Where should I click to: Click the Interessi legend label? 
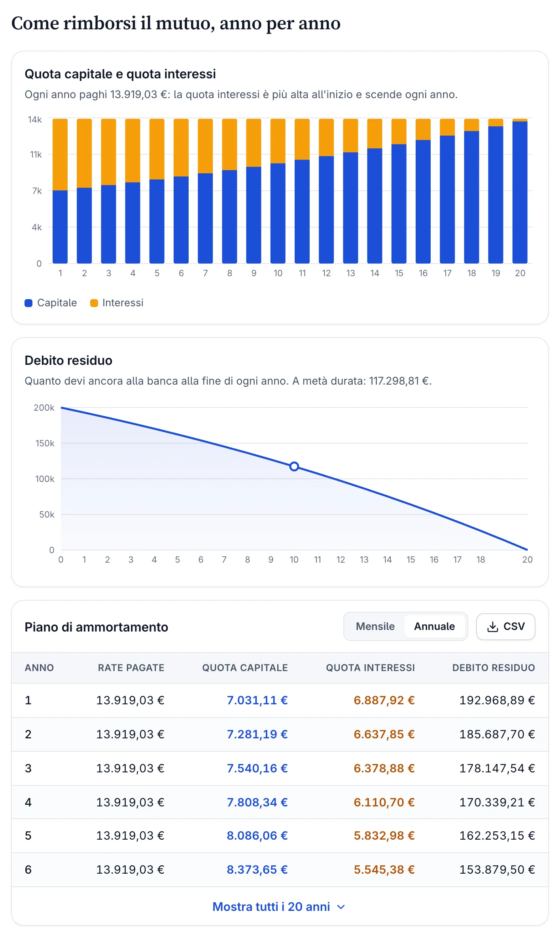point(123,303)
